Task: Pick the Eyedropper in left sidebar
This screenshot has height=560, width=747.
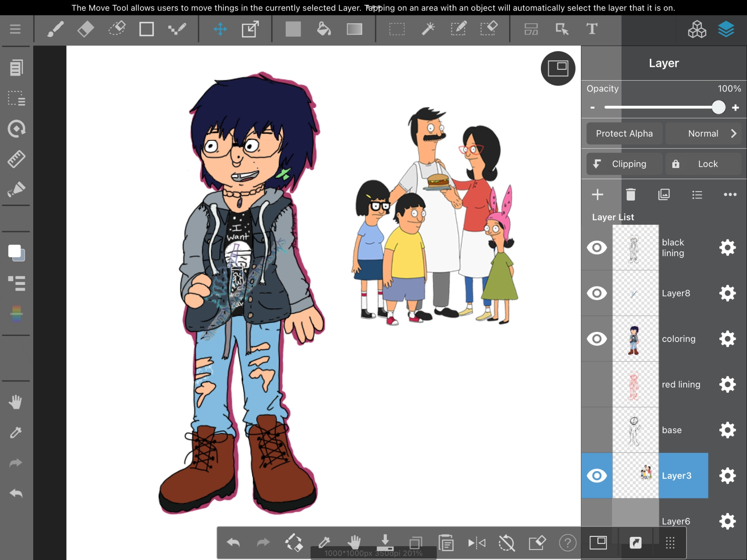Action: [16, 433]
